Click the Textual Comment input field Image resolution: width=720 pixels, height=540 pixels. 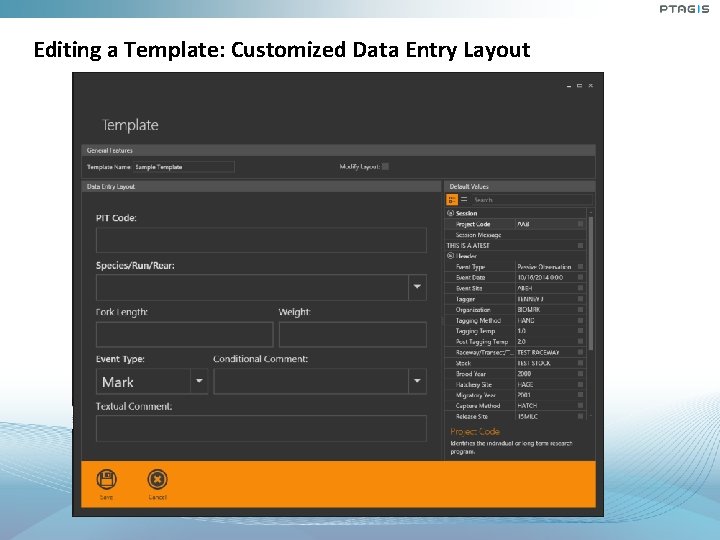click(261, 428)
